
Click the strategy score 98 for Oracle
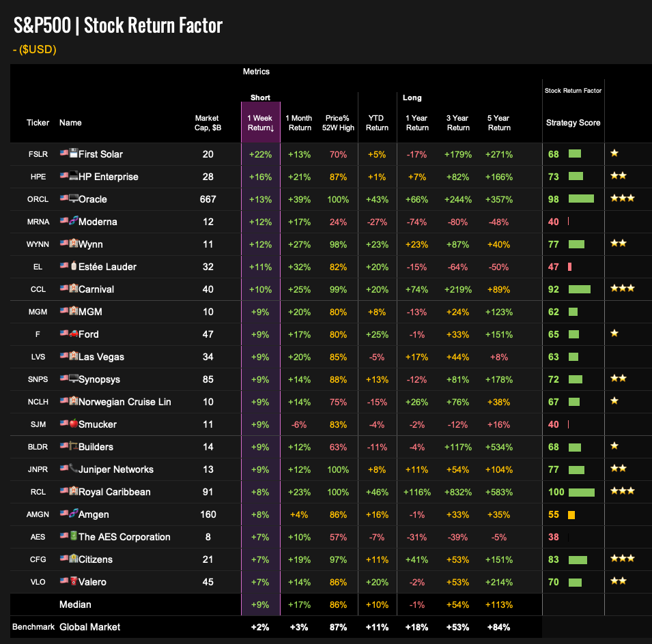pos(554,199)
